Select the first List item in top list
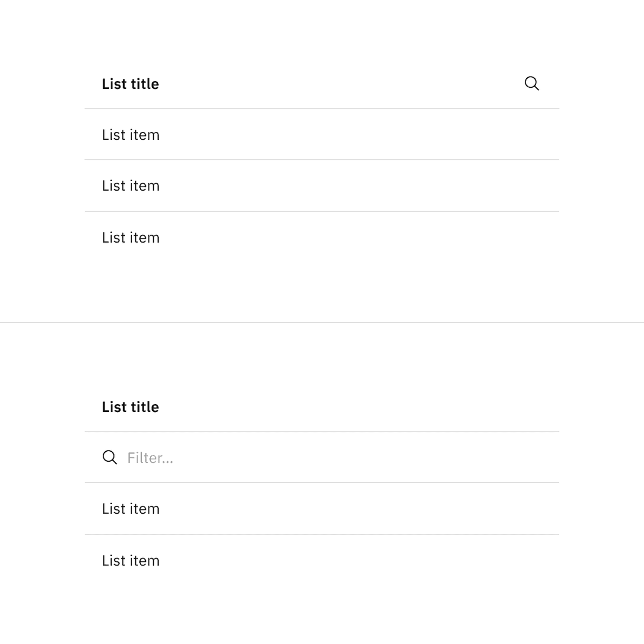The height and width of the screenshot is (644, 644). click(130, 134)
